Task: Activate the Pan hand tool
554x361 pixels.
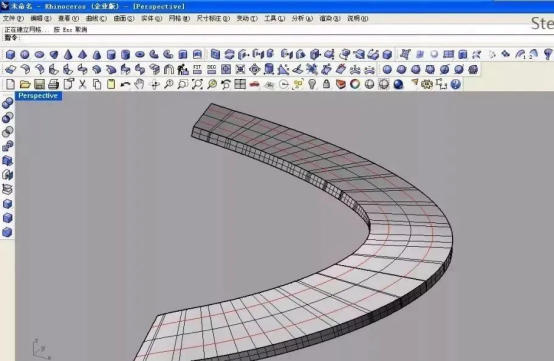Action: pos(140,84)
